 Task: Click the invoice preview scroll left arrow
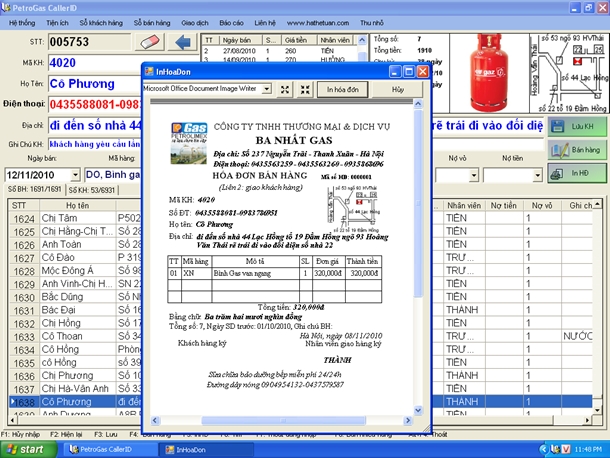(155, 420)
